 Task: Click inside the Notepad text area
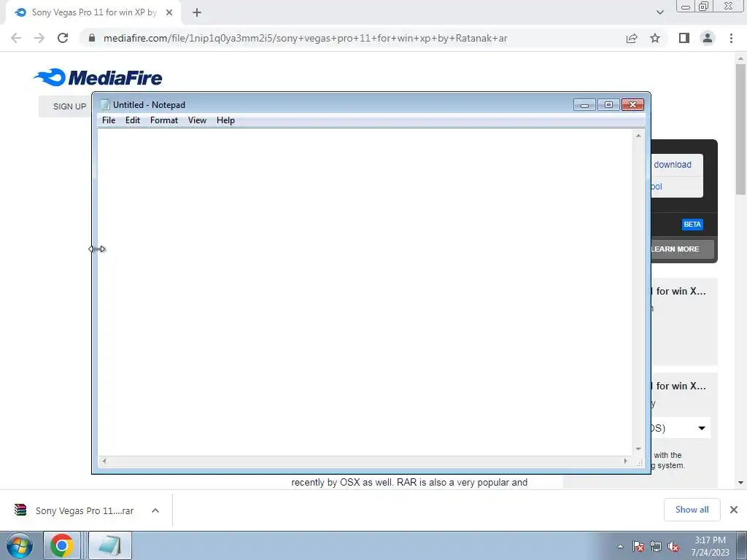pos(365,292)
